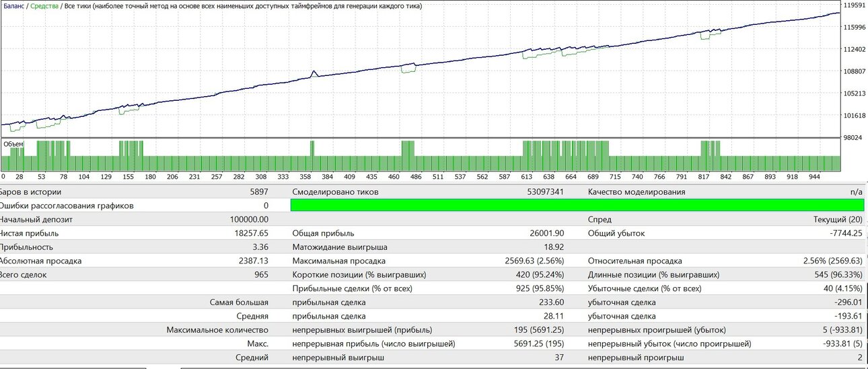Select the 'Прибыльные сделки (% от всех)' label
The height and width of the screenshot is (369, 868).
pos(352,288)
